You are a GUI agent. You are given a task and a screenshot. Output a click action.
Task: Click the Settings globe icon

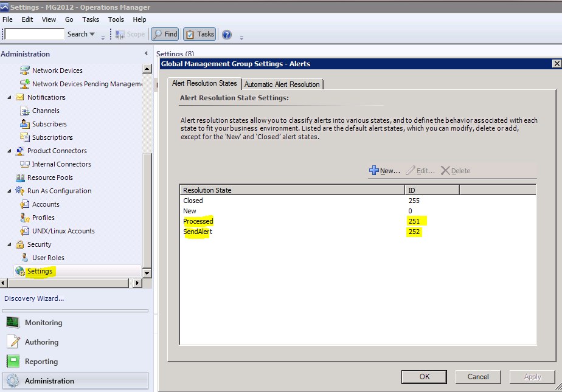[20, 271]
